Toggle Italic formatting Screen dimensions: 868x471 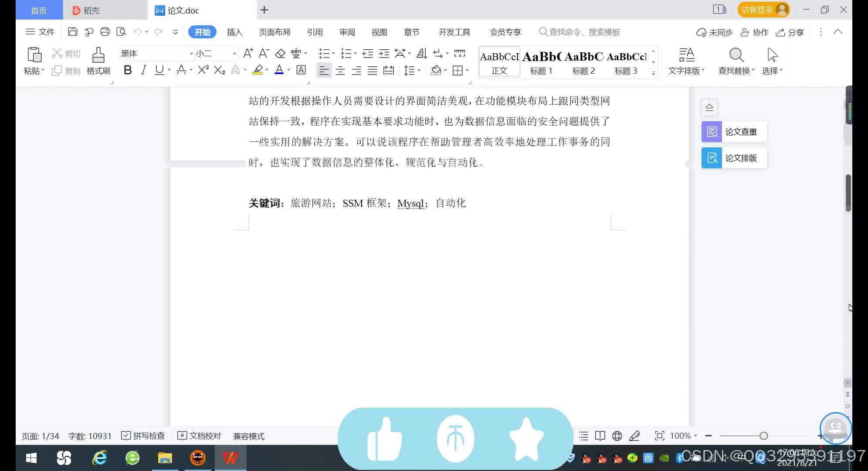[143, 70]
